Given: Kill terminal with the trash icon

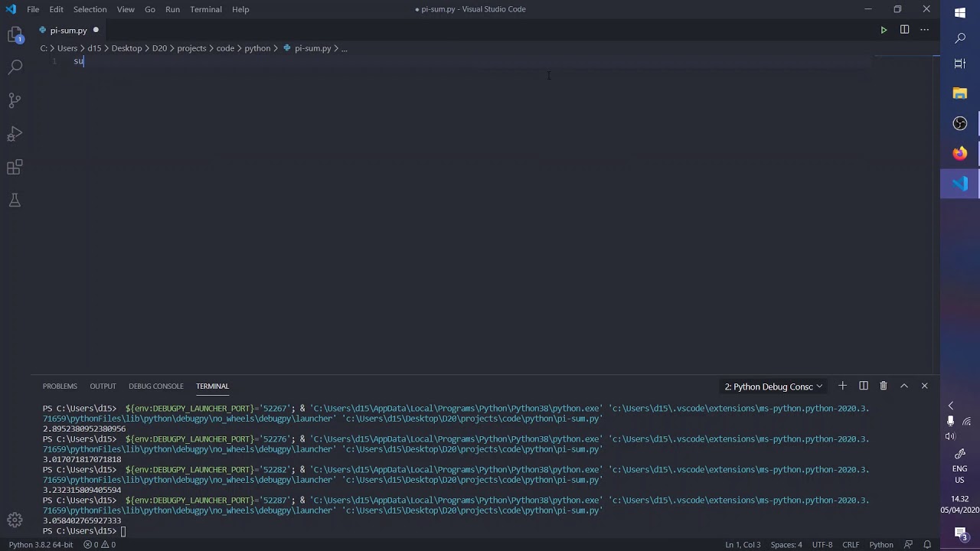Looking at the screenshot, I should tap(884, 386).
